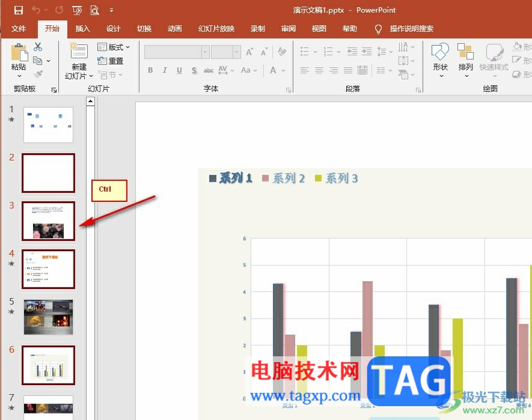Switch to the 设计 tab
Viewport: 532px width, 420px height.
pos(114,29)
